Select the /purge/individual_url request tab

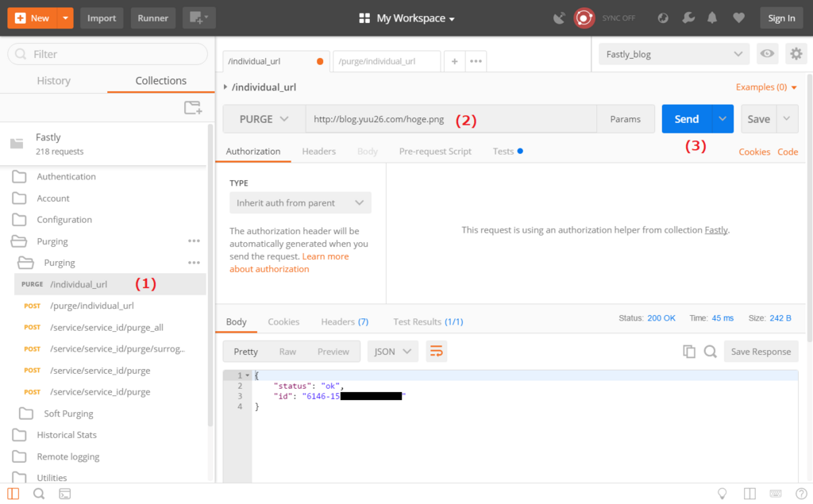[x=387, y=61]
